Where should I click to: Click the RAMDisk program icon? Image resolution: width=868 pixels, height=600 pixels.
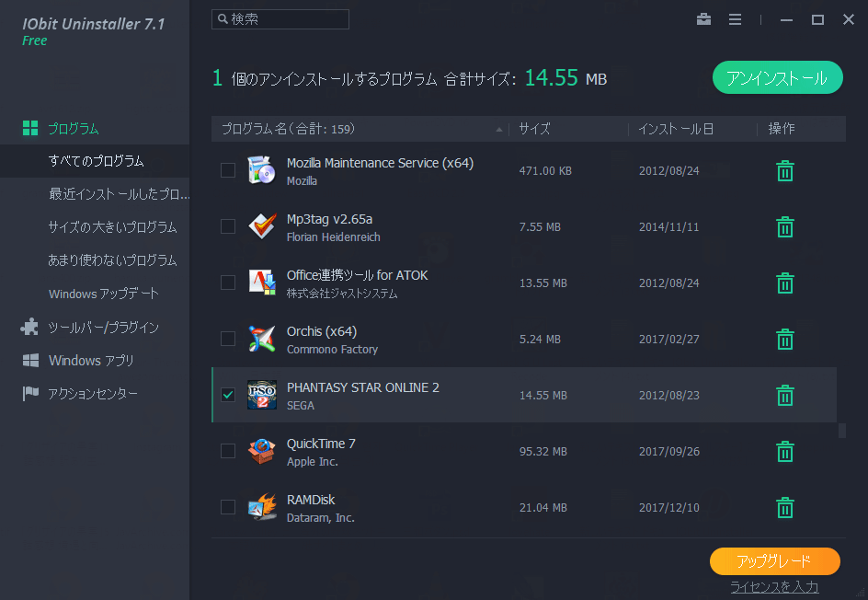[262, 507]
